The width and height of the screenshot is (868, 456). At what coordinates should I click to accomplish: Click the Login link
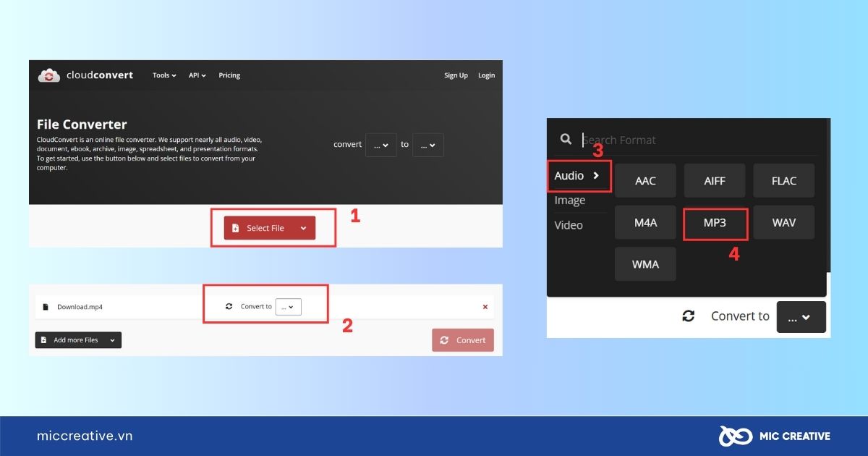(x=486, y=75)
